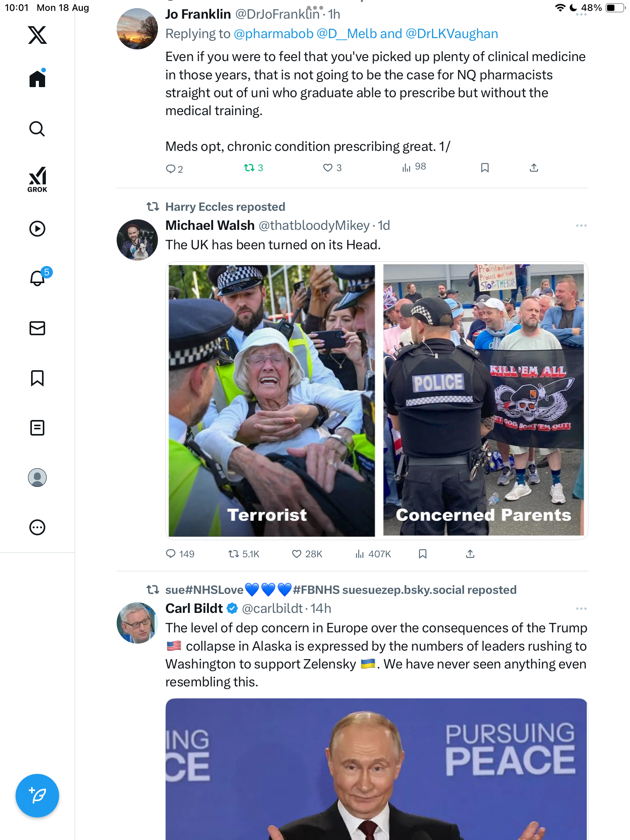
Task: Tap the @pharmabob mention link
Action: 273,34
